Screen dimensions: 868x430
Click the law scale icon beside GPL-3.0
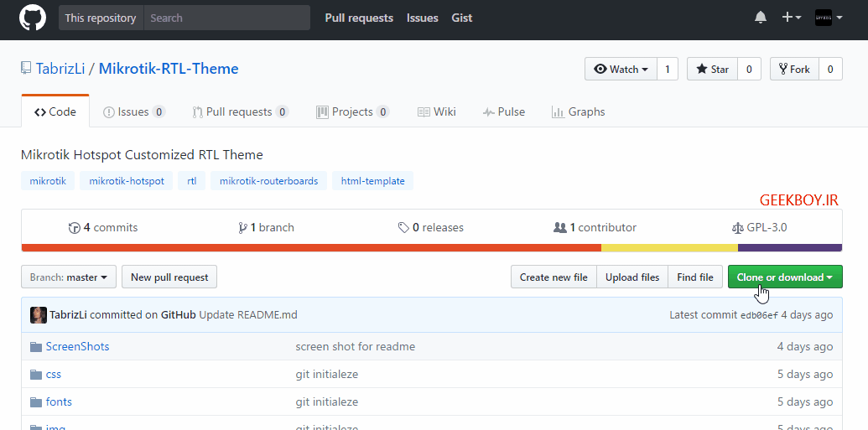tap(738, 228)
